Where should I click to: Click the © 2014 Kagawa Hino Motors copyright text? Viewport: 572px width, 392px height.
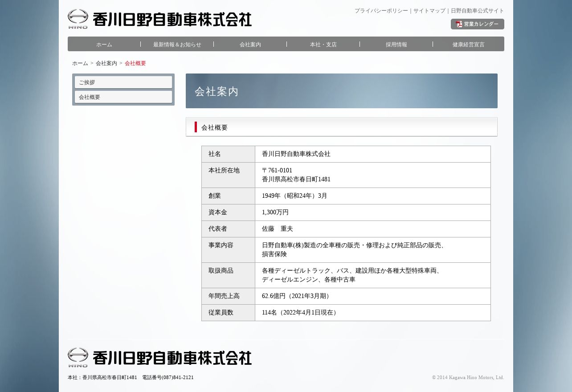click(468, 378)
